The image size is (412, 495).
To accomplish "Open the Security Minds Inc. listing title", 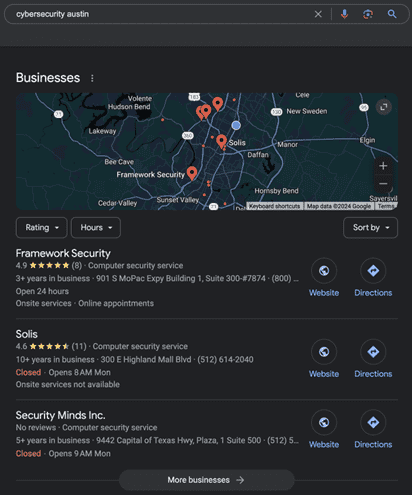I will pos(60,415).
